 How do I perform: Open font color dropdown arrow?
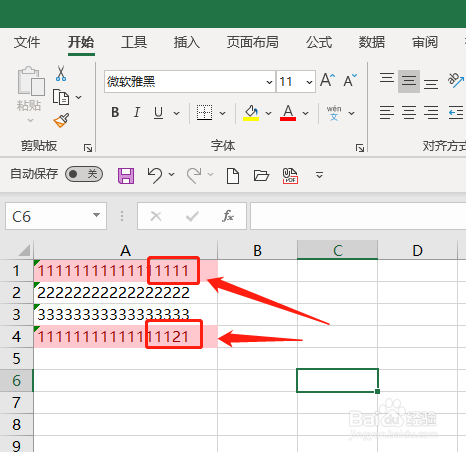pyautogui.click(x=305, y=113)
